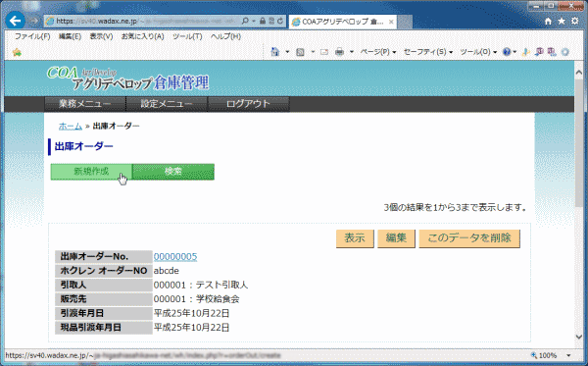Click the scrollbar up arrow
588x366 pixels.
[578, 72]
